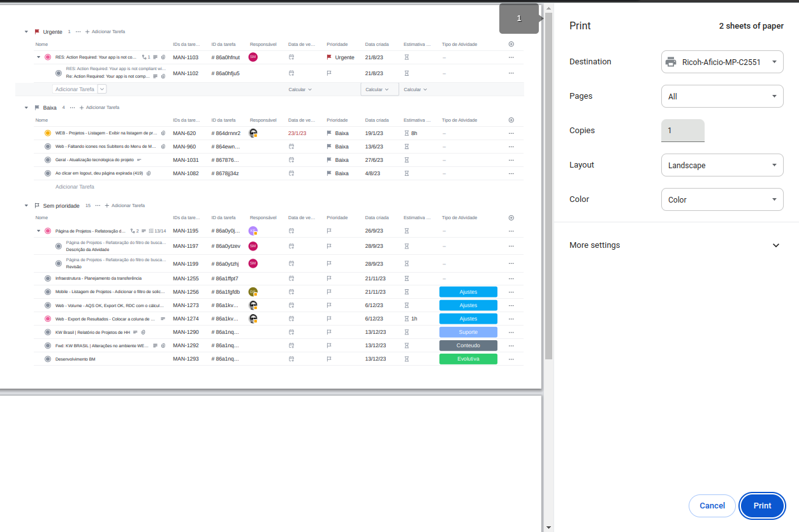
Task: Collapse the Sem prioridade group
Action: click(26, 206)
